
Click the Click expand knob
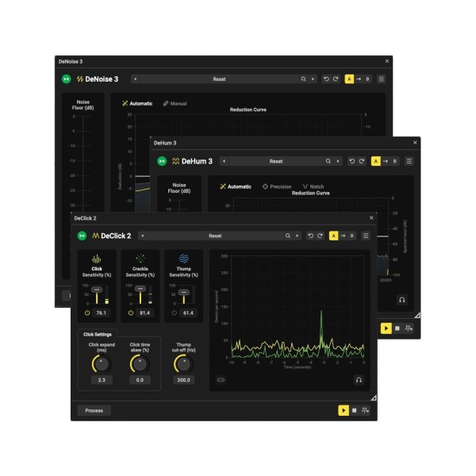pyautogui.click(x=102, y=364)
